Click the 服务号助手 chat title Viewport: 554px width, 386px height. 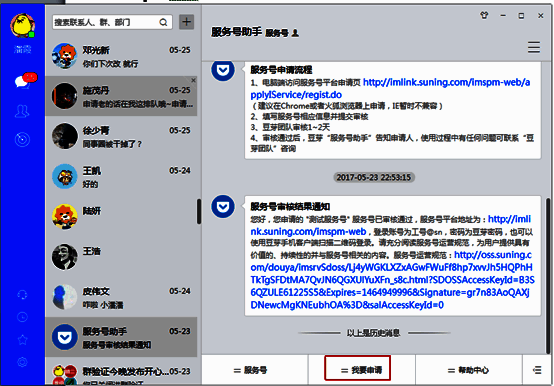[236, 32]
